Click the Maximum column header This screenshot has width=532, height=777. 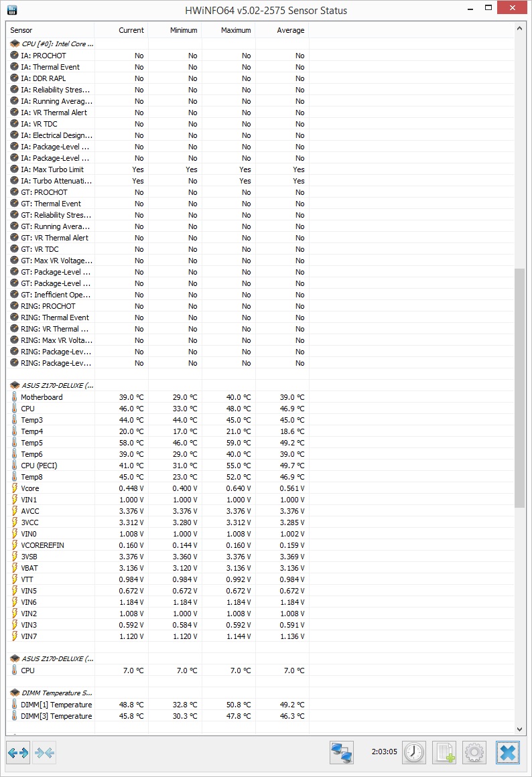228,30
